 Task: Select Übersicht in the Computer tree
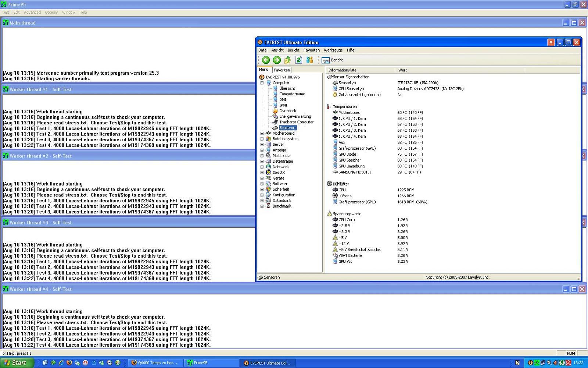pos(287,88)
